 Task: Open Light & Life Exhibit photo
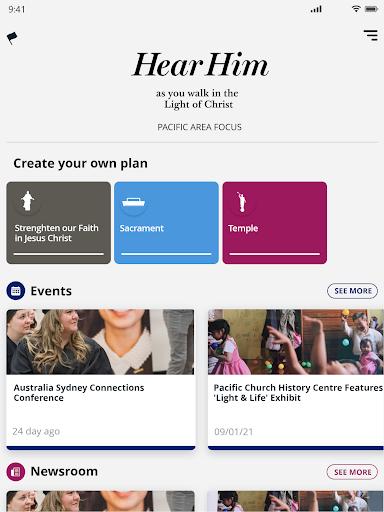pos(296,342)
